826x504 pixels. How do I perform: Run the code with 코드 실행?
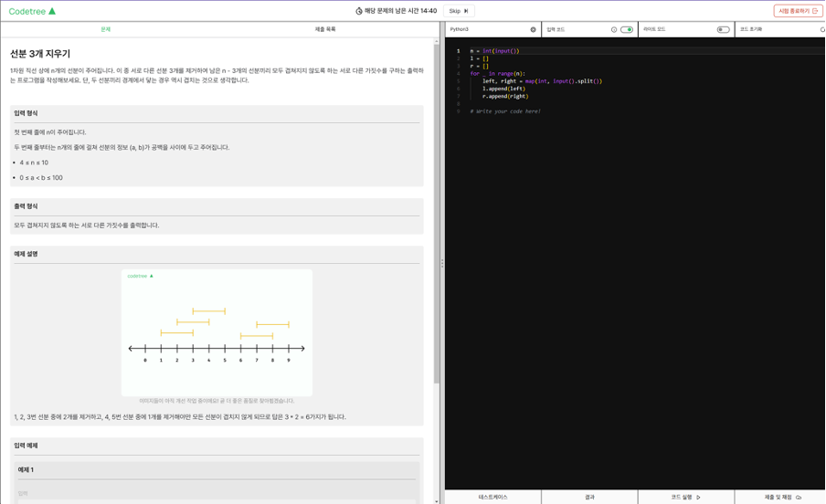686,498
